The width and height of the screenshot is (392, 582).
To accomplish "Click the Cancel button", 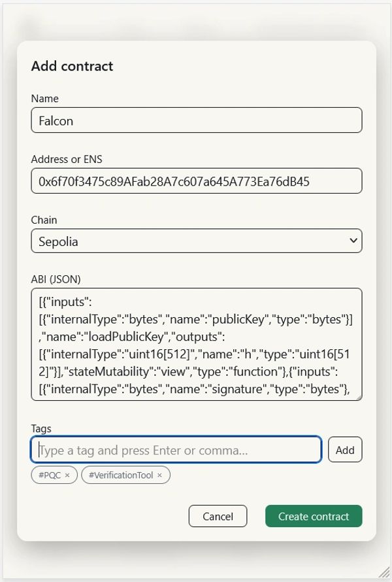I will coord(218,516).
